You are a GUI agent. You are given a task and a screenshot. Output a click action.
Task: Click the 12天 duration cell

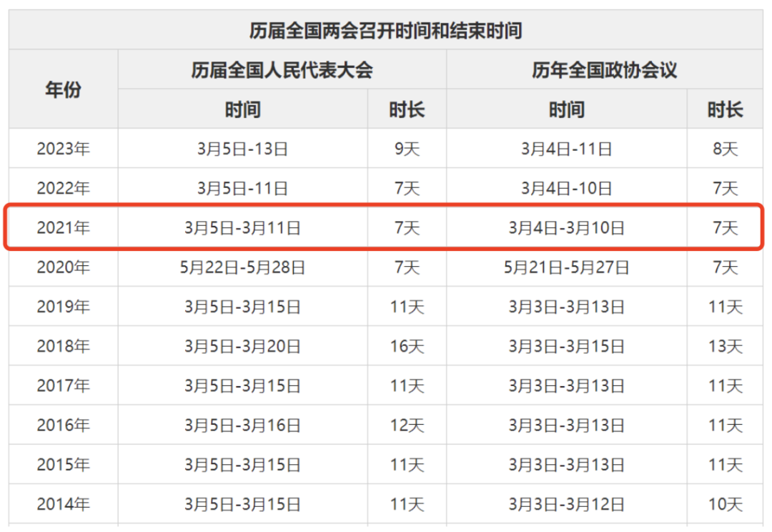[407, 425]
